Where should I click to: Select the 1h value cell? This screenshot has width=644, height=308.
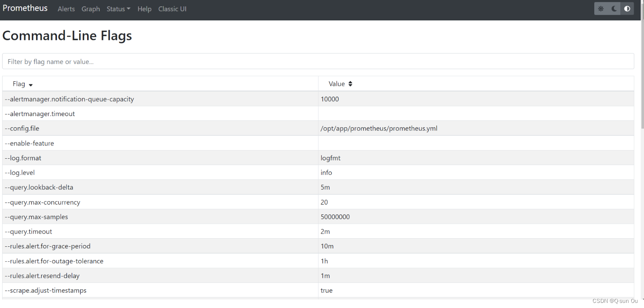(x=476, y=261)
